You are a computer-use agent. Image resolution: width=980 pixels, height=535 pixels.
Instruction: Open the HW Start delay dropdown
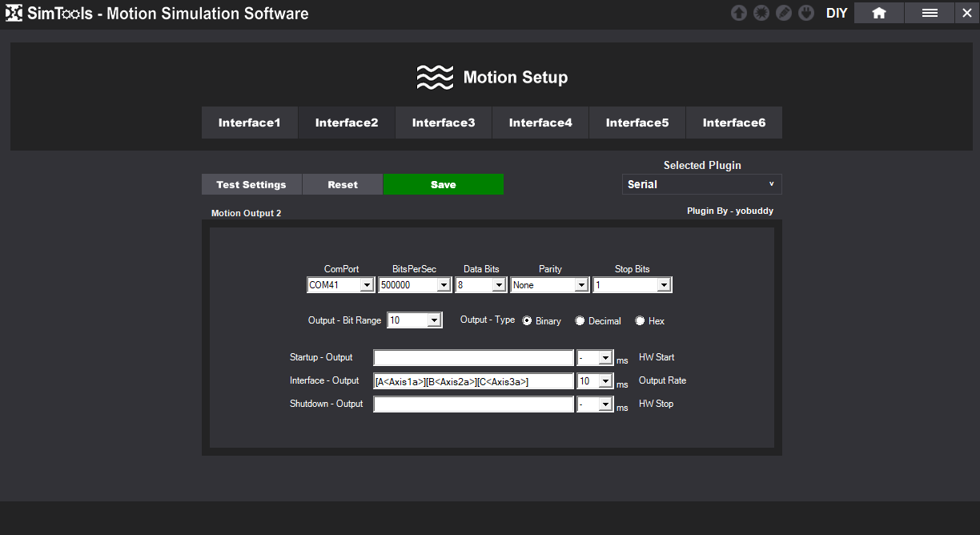pos(595,358)
